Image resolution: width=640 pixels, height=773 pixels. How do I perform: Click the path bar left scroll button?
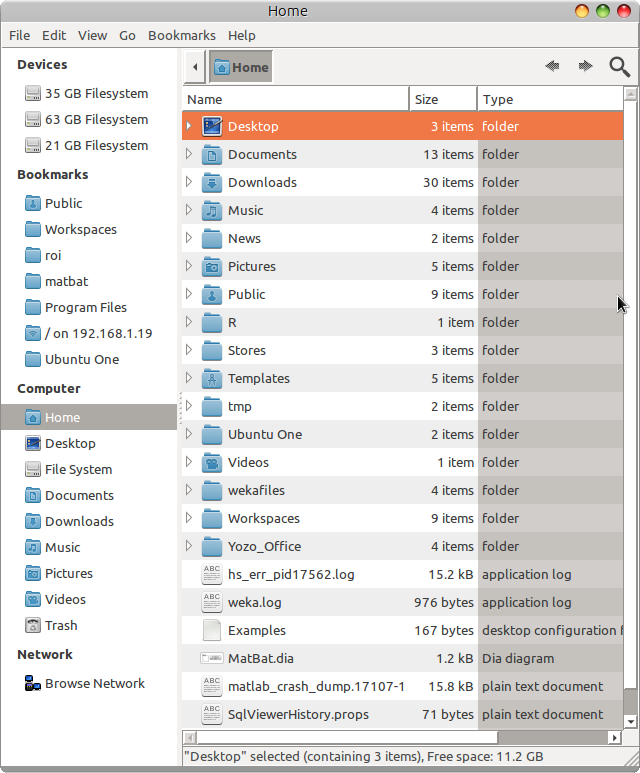pyautogui.click(x=195, y=67)
